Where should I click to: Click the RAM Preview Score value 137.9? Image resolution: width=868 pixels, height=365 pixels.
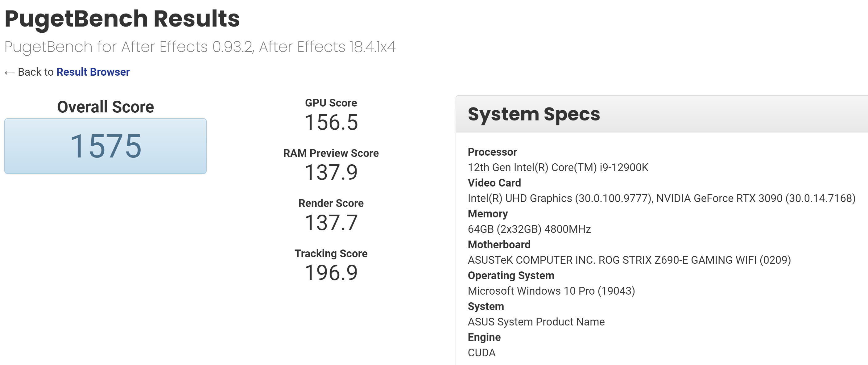(x=331, y=172)
